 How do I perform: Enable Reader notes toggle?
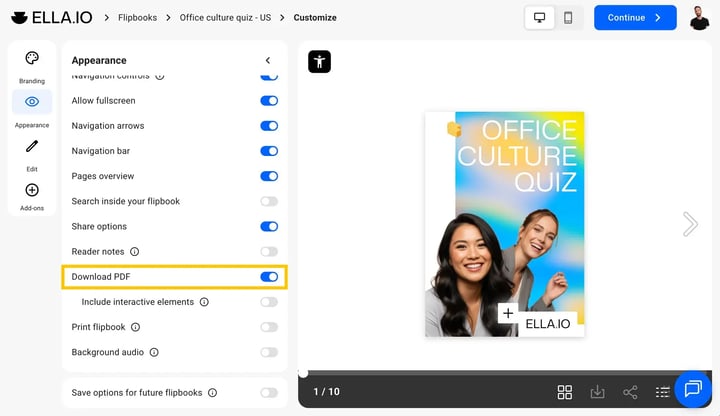pyautogui.click(x=269, y=252)
